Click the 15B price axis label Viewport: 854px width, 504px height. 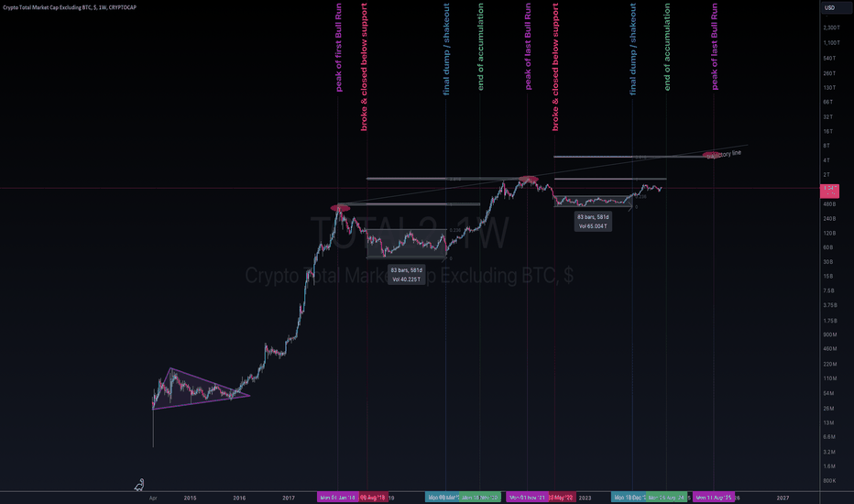coord(827,276)
